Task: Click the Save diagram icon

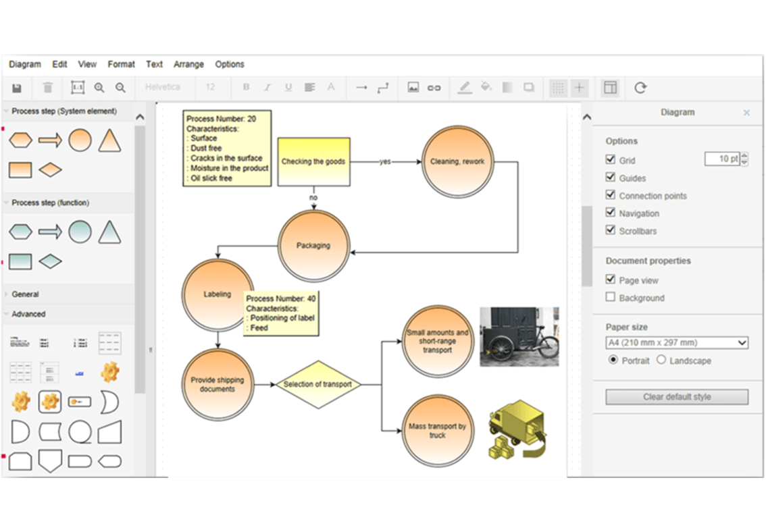Action: (17, 88)
